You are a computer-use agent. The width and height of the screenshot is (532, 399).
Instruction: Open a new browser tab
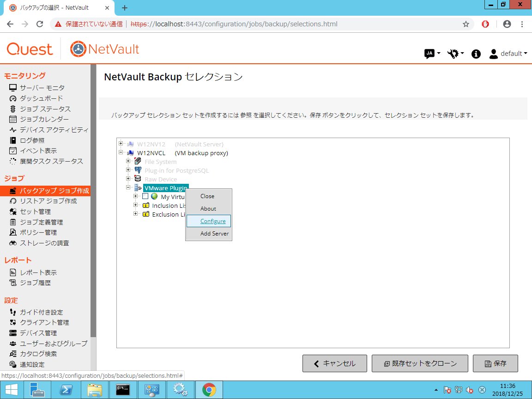[x=125, y=8]
